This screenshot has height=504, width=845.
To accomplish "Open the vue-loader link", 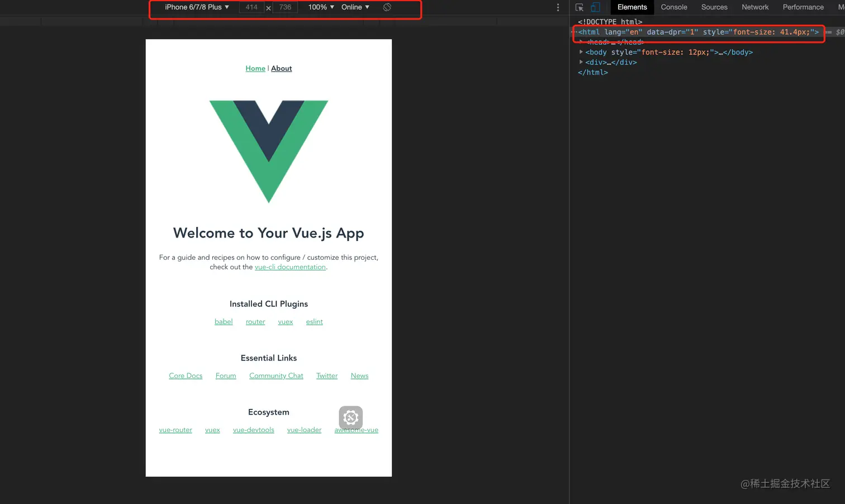I will pos(304,430).
